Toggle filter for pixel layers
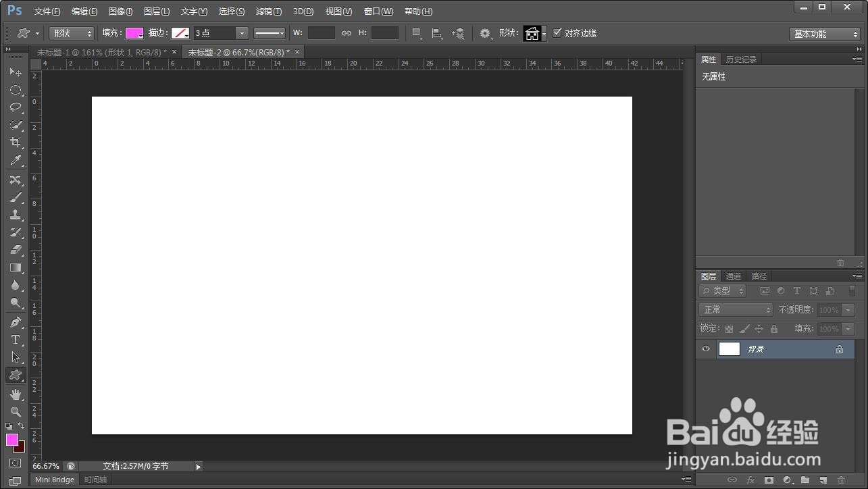This screenshot has height=489, width=868. tap(765, 291)
